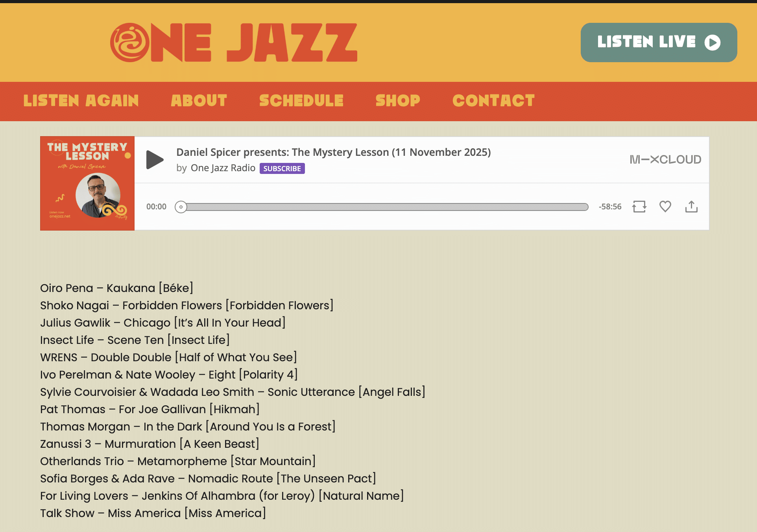Viewport: 757px width, 532px height.
Task: Click the remaining time -58:56 label
Action: coord(610,207)
